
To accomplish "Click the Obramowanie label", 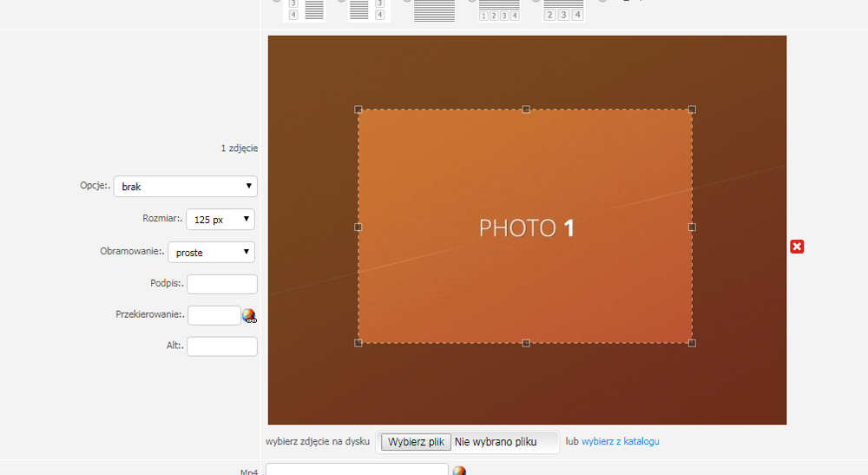I will tap(132, 251).
